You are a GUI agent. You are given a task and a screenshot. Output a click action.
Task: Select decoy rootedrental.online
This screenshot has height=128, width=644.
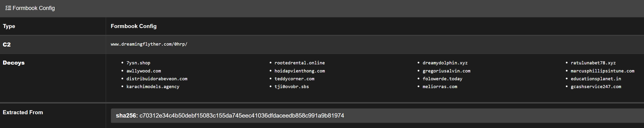299,63
